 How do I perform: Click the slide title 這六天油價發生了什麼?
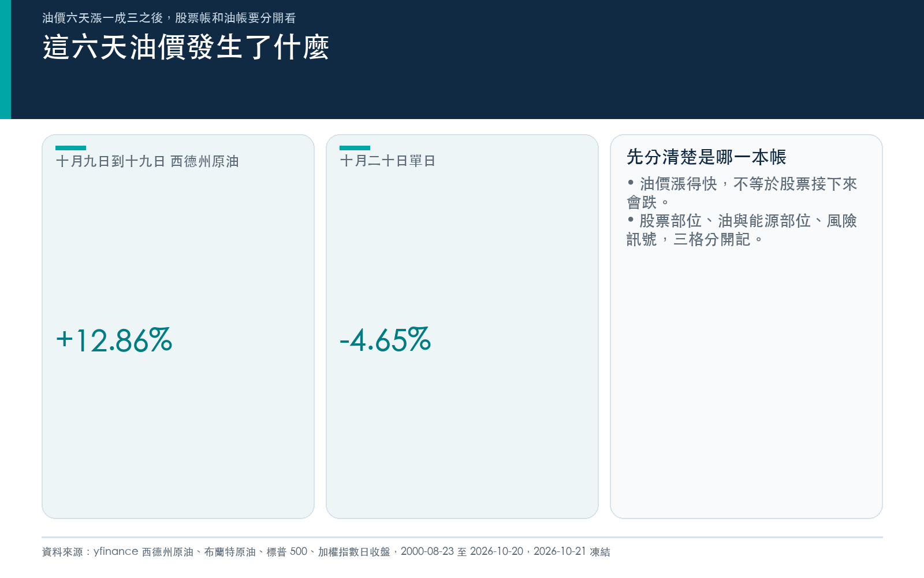coord(186,47)
